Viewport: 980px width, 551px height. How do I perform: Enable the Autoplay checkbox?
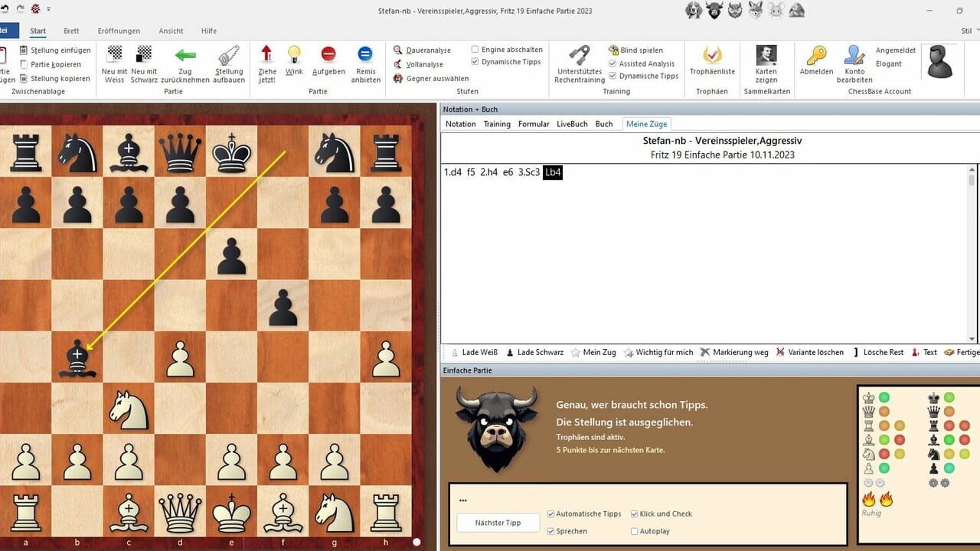coord(634,531)
